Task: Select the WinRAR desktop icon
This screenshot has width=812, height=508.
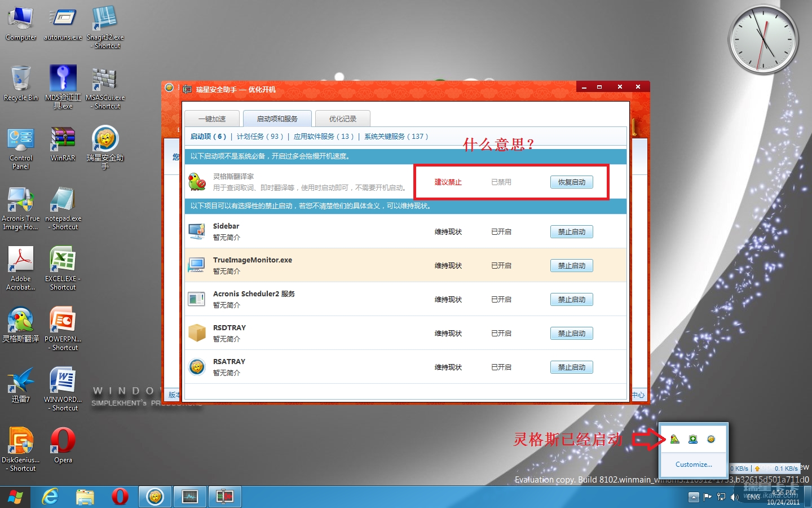Action: click(63, 144)
